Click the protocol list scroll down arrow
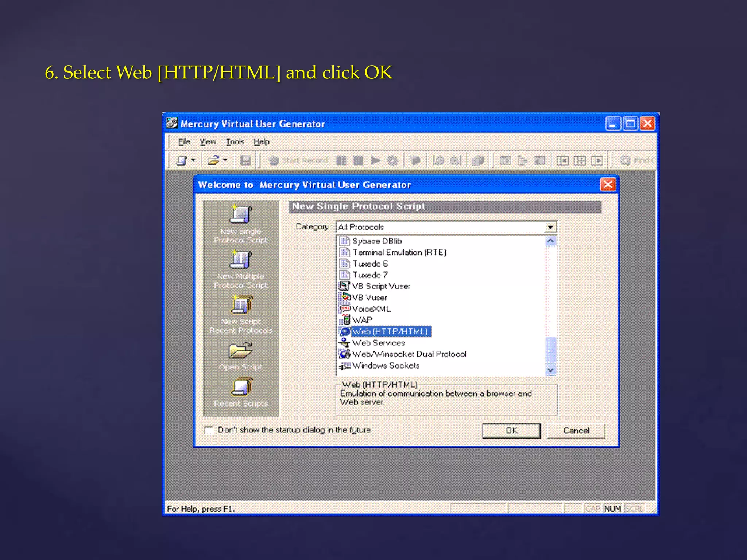This screenshot has width=747, height=560. click(550, 370)
